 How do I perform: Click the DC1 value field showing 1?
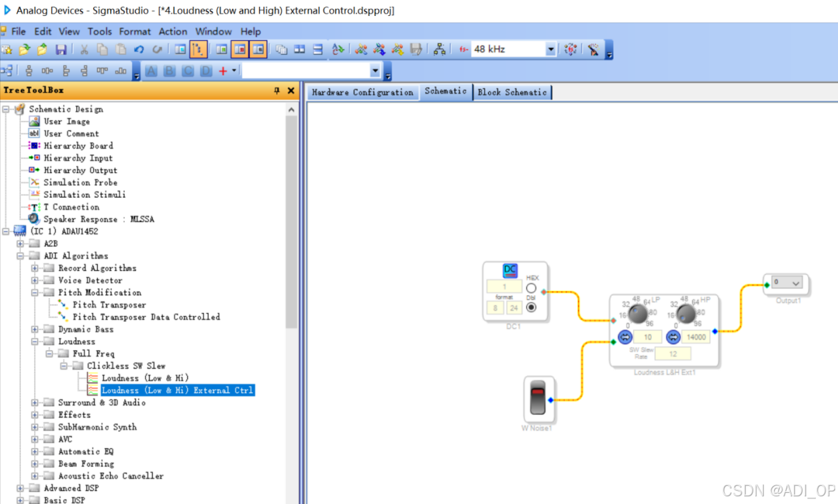[505, 287]
